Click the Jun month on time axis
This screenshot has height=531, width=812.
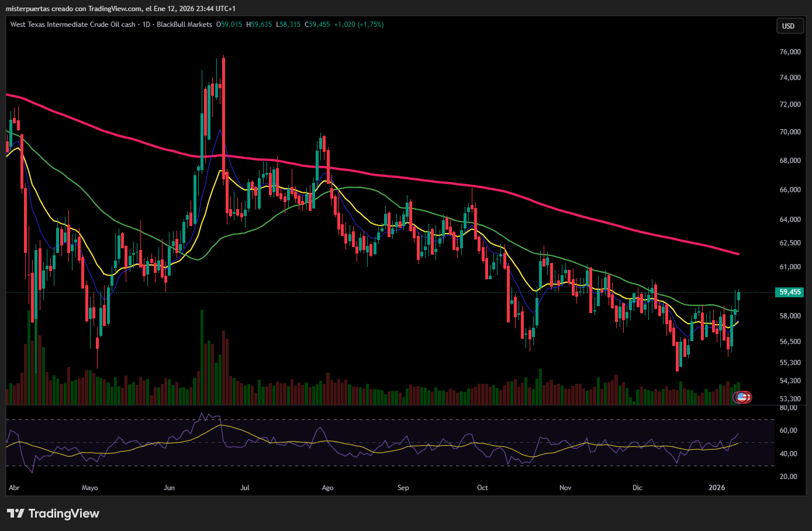pos(170,488)
